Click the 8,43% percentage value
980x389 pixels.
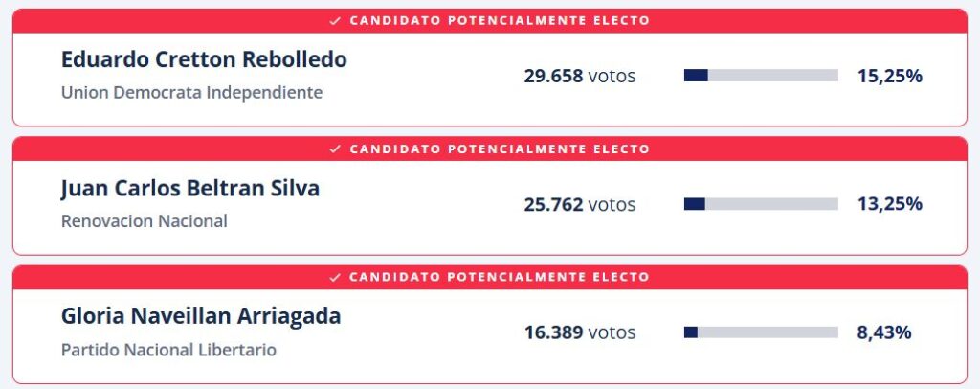point(884,332)
